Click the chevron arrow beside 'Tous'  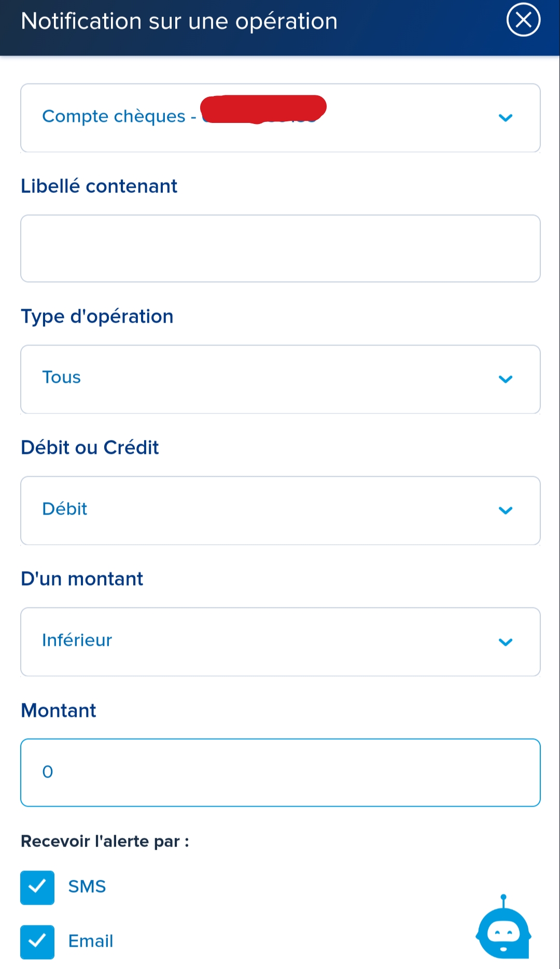tap(505, 379)
